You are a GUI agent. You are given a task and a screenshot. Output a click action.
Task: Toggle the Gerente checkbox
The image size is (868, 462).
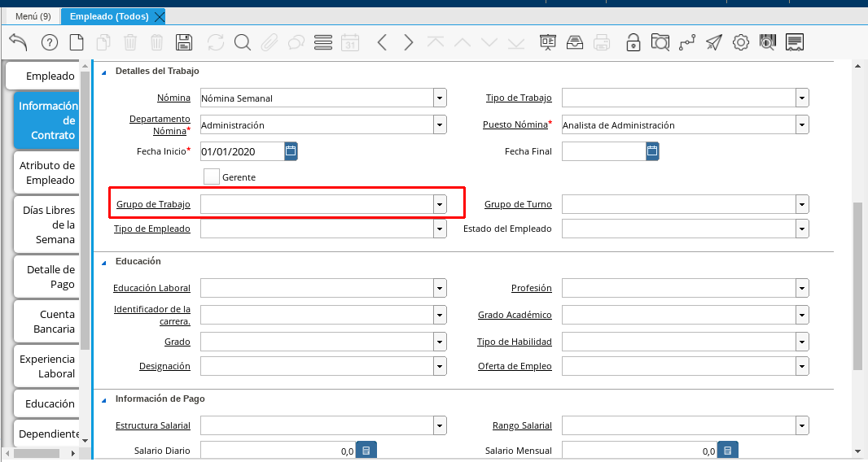click(x=212, y=177)
